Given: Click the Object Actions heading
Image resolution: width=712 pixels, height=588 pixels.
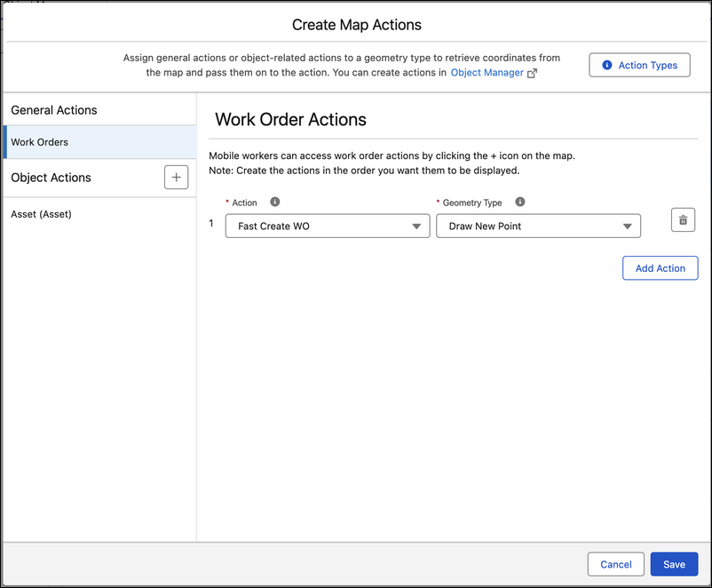Looking at the screenshot, I should (51, 178).
